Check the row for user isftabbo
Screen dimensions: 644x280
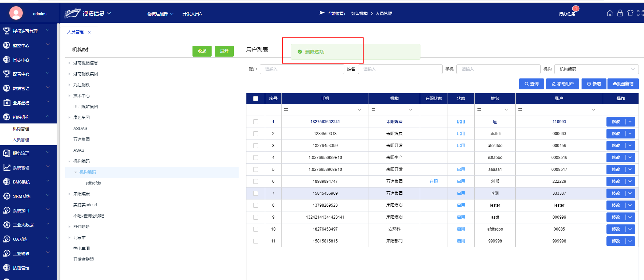click(x=256, y=158)
